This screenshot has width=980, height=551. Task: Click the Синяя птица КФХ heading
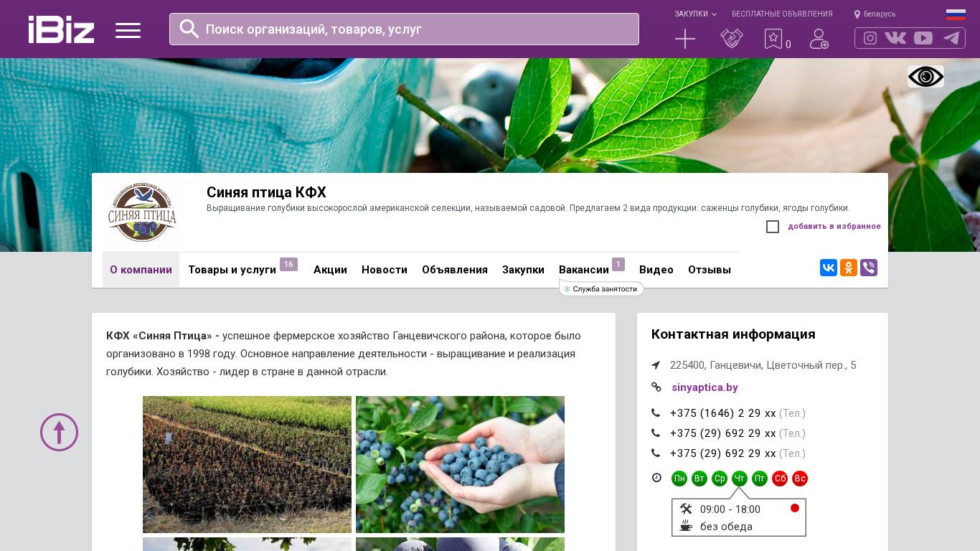(266, 192)
